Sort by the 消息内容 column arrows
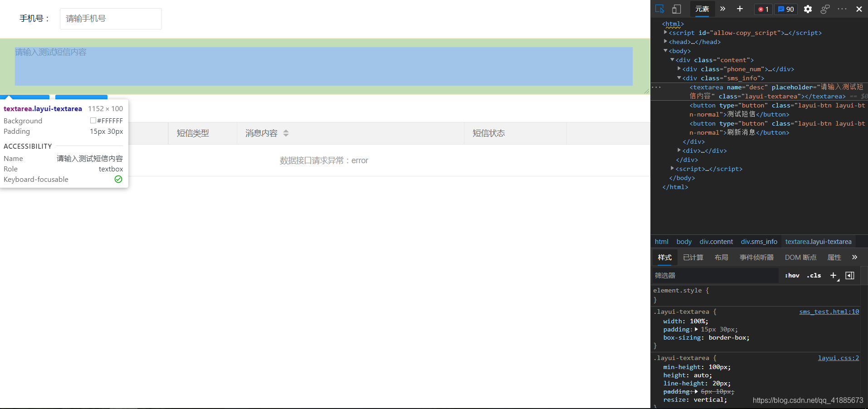The image size is (868, 409). pos(286,133)
